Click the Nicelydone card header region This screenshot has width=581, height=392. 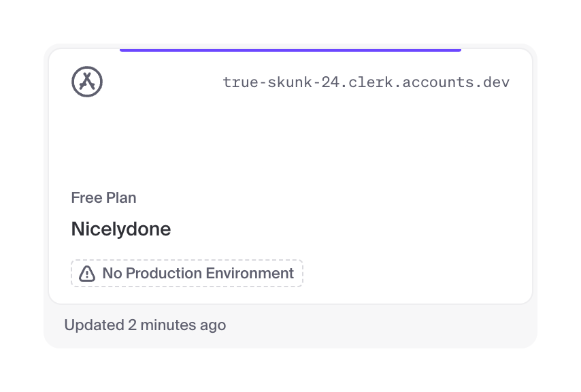(290, 82)
